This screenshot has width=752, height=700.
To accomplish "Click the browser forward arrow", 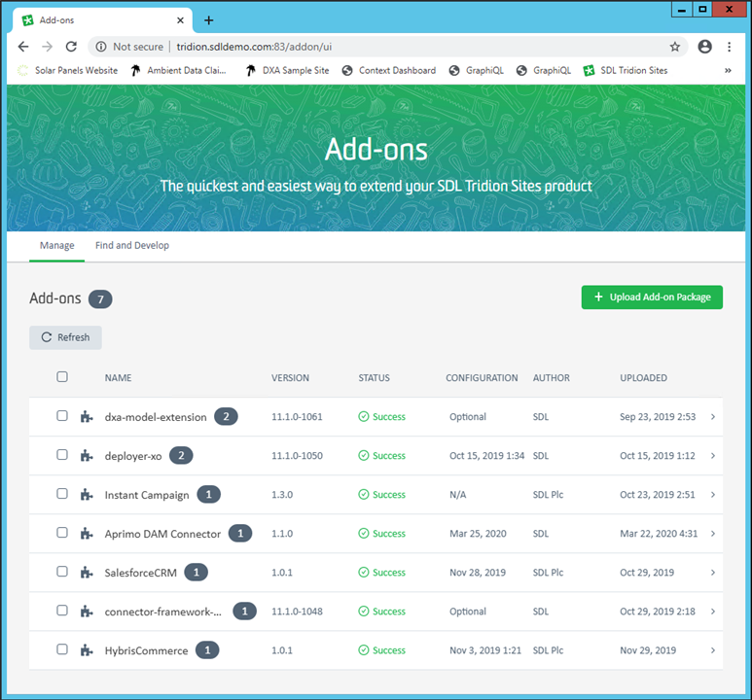I will (x=47, y=47).
